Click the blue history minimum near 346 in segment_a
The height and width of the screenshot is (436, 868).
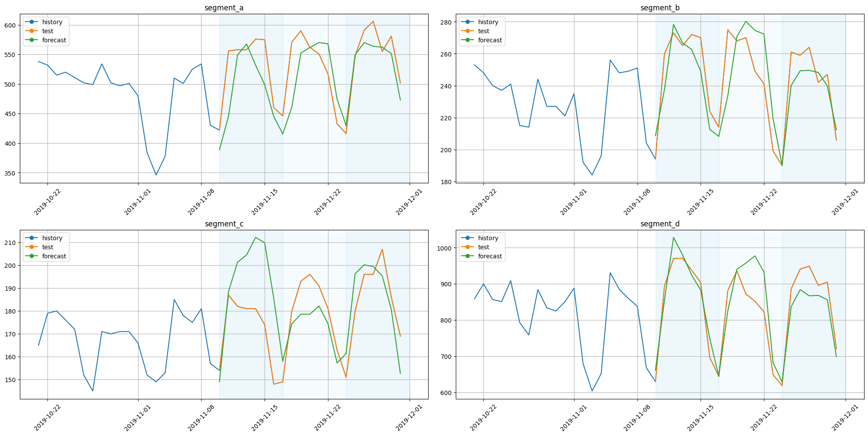(156, 175)
